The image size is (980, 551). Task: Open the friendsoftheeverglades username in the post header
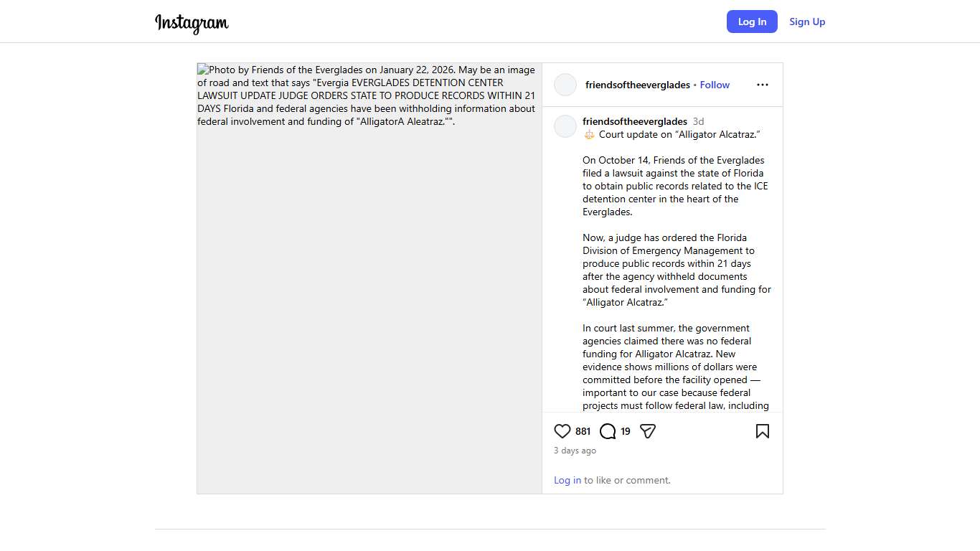click(x=637, y=85)
